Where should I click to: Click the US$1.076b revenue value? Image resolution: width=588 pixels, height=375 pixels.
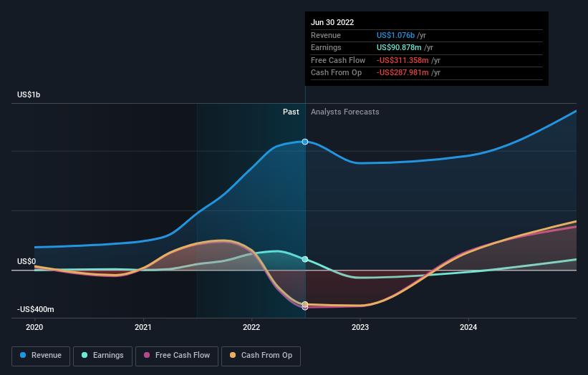pos(395,35)
